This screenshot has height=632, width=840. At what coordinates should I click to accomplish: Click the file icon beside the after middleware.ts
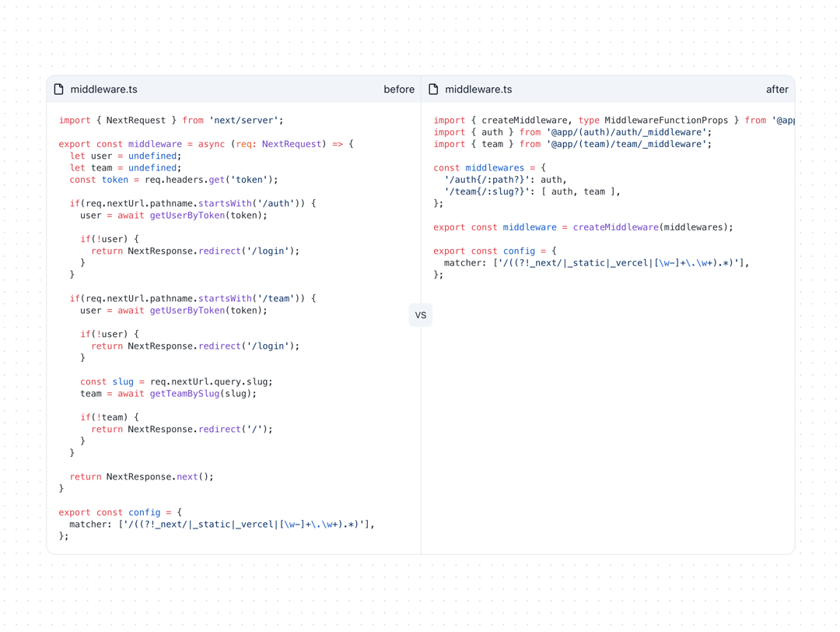click(x=433, y=90)
